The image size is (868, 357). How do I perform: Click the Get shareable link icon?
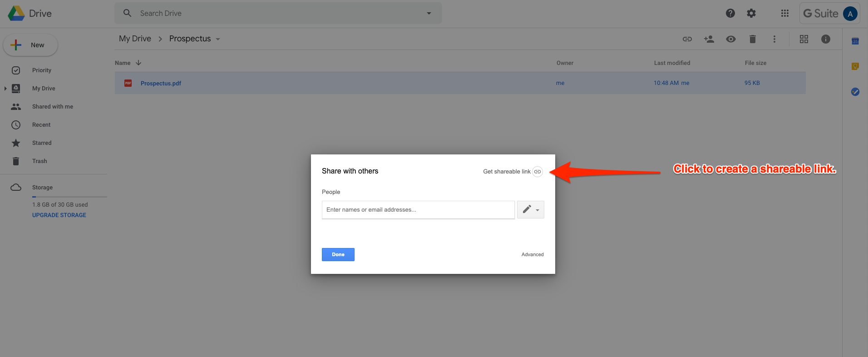[x=538, y=172]
